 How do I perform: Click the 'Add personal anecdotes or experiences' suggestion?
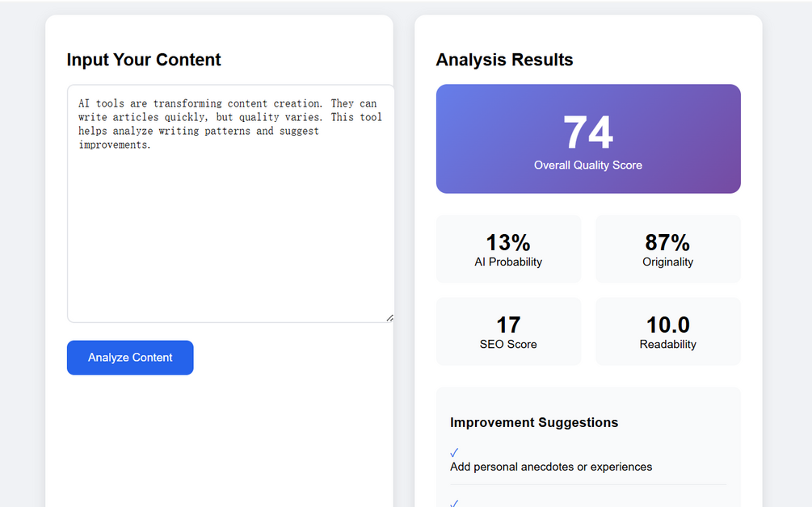click(x=551, y=467)
